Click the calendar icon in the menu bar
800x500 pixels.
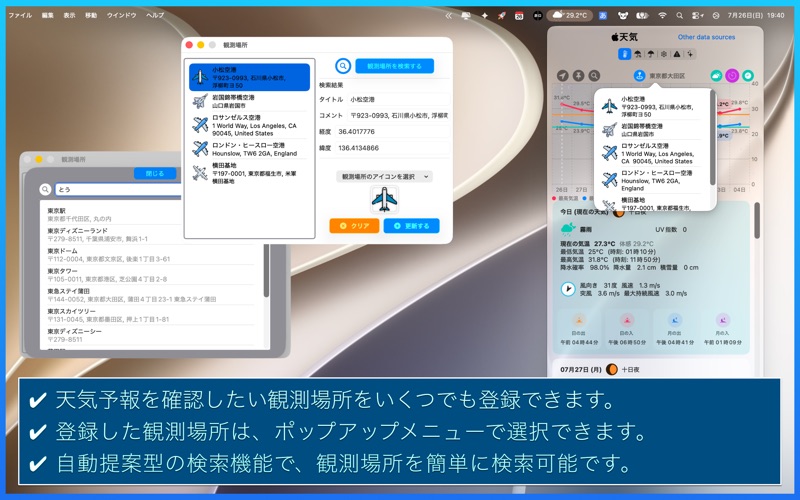[x=519, y=15]
